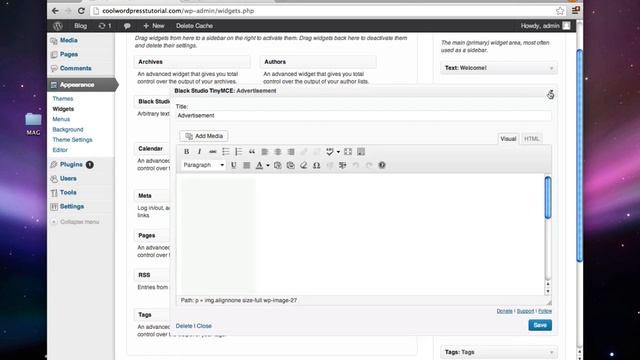This screenshot has height=360, width=640.
Task: Apply strikethrough formatting
Action: (x=213, y=152)
